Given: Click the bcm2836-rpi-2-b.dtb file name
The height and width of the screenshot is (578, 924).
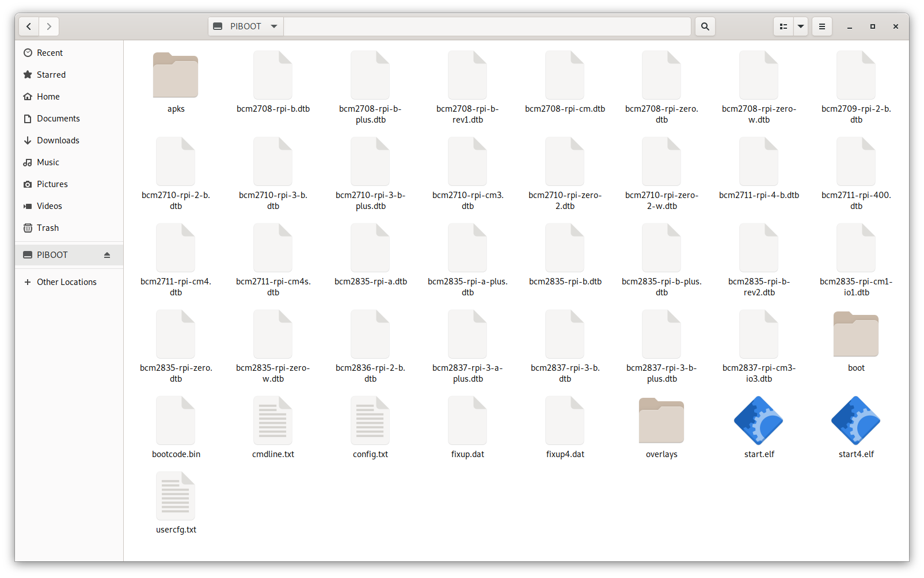Looking at the screenshot, I should pyautogui.click(x=370, y=374).
